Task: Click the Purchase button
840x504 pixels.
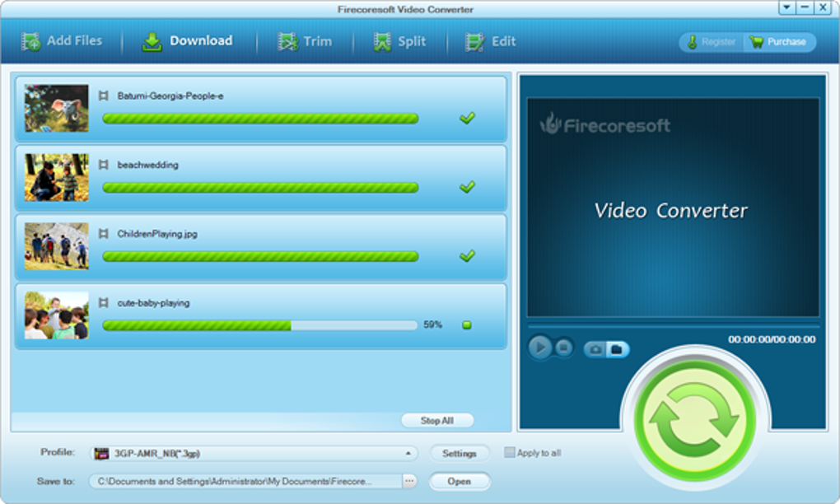Action: (779, 42)
